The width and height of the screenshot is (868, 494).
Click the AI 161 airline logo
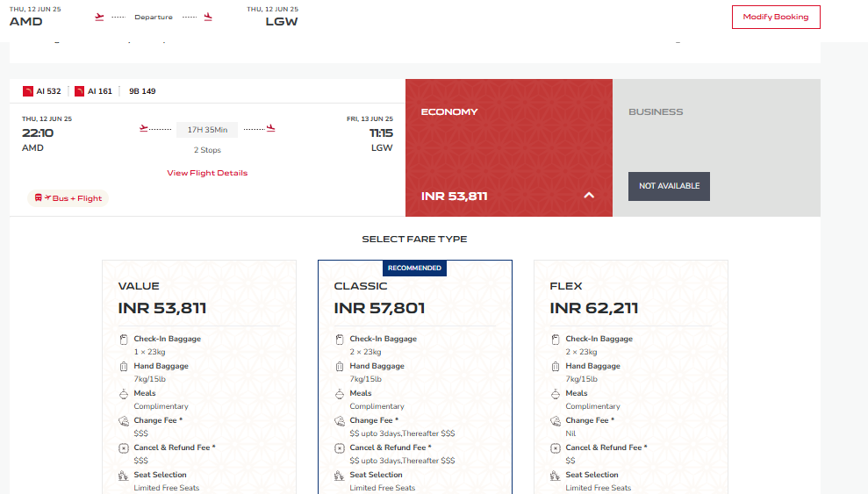[79, 91]
